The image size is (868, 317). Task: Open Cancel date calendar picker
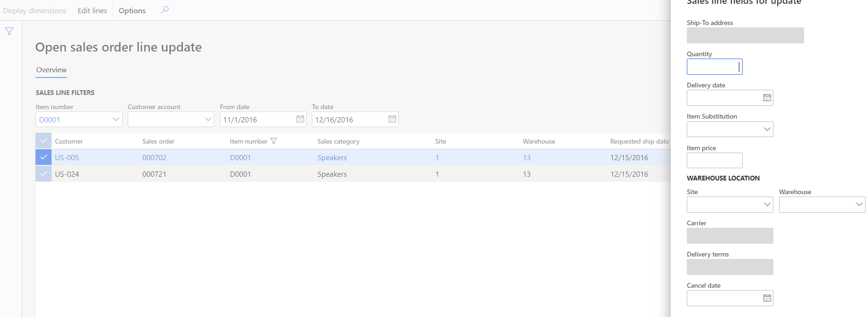pos(767,298)
